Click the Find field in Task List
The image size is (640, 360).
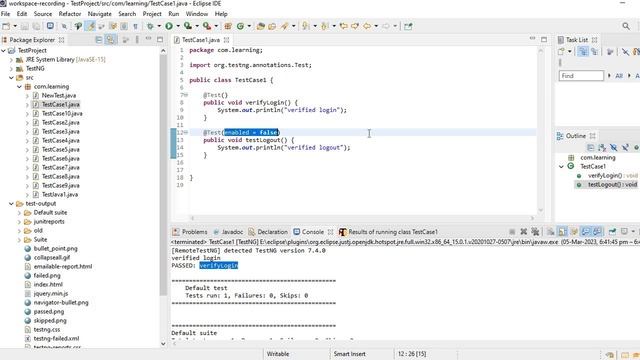pos(581,76)
